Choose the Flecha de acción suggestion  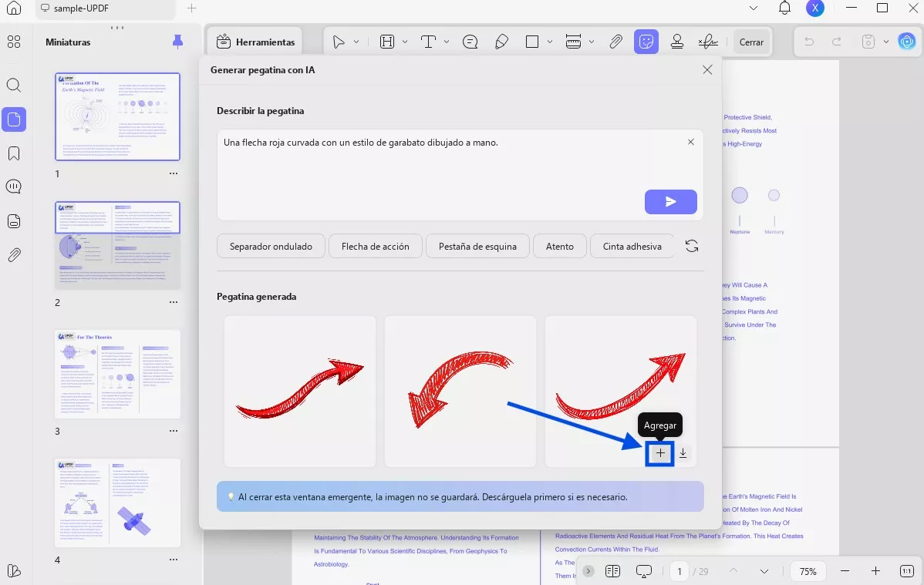376,246
